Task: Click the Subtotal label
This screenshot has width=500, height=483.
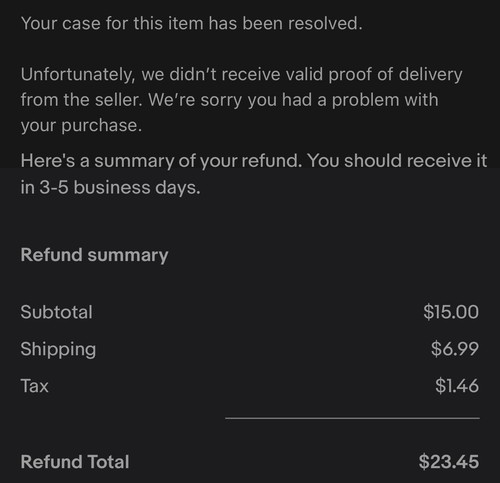Action: coord(56,312)
